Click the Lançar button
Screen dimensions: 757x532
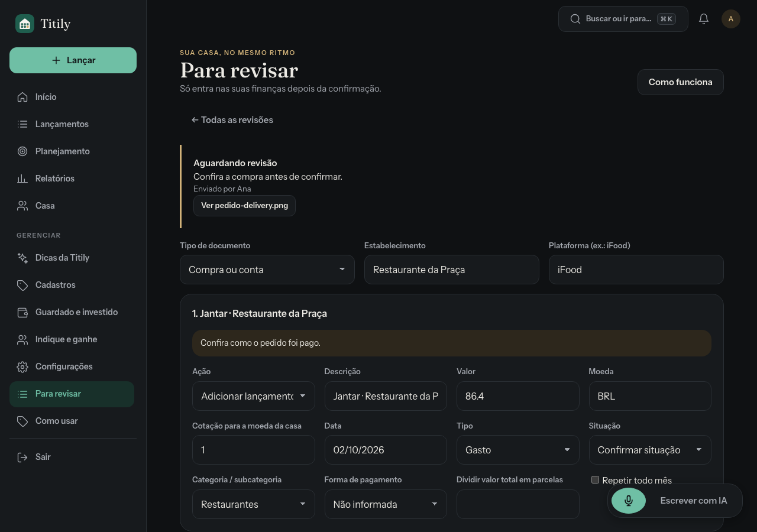click(x=73, y=60)
